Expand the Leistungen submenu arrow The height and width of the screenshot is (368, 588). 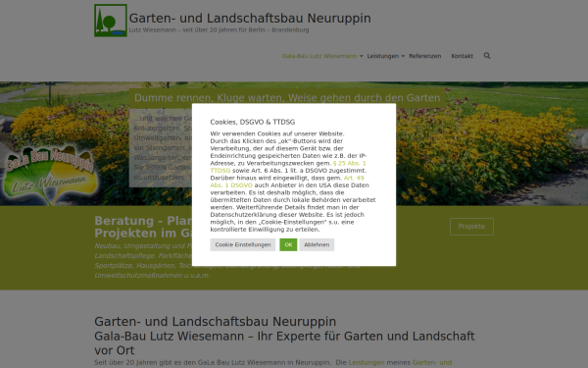pyautogui.click(x=403, y=56)
